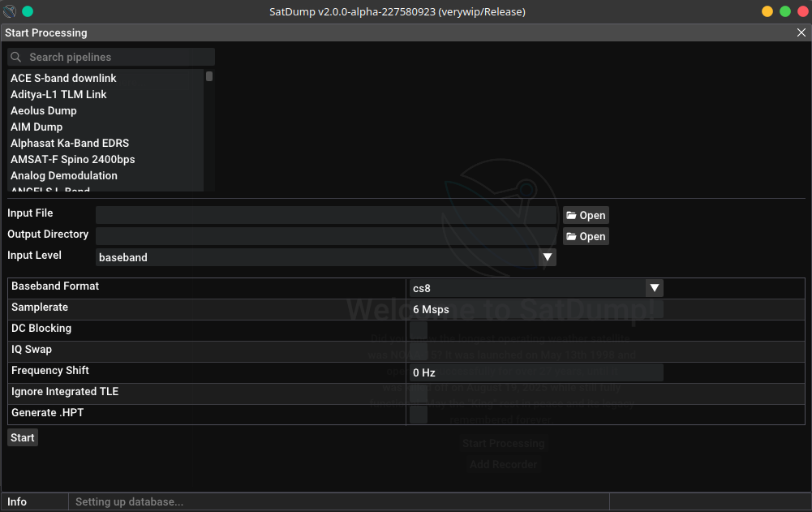Select Analog Demodulation pipeline
The height and width of the screenshot is (512, 812).
click(x=105, y=176)
